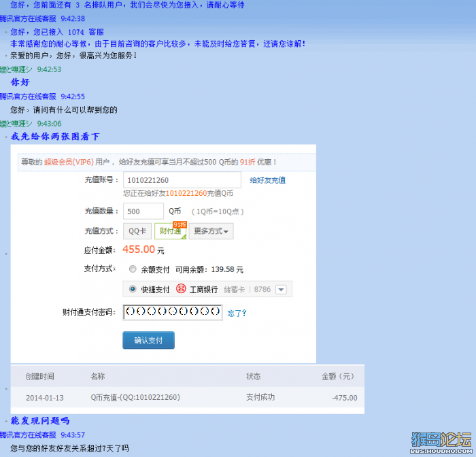This screenshot has height=457, width=476.
Task: Click the 您好，您已接入 1074 客服 message
Action: [57, 32]
